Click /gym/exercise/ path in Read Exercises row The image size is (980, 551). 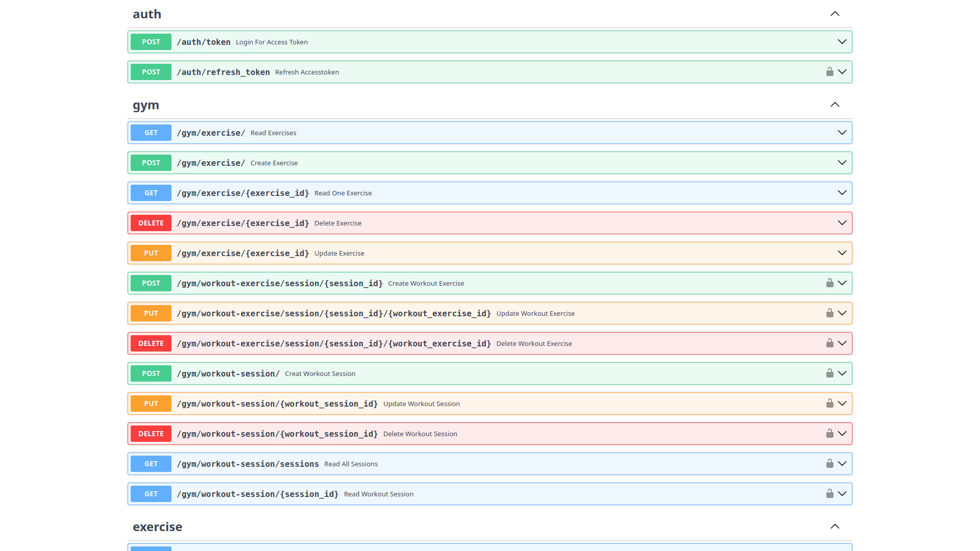tap(211, 133)
